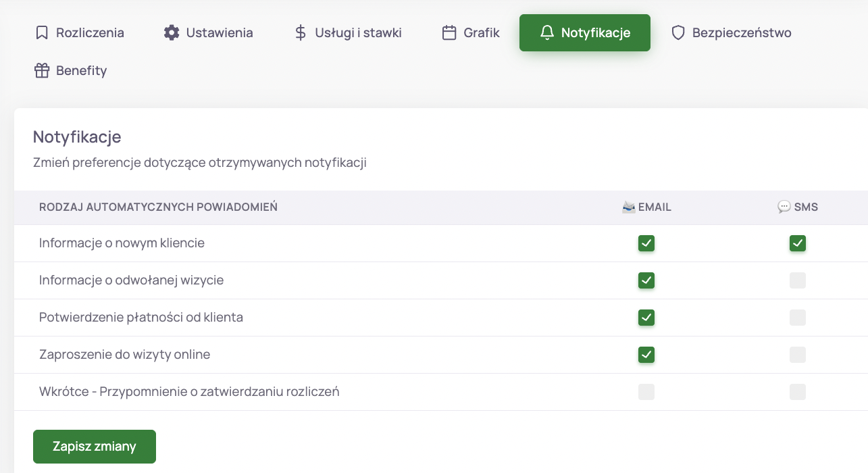Click the gear icon beside Ustawienia
Image resolution: width=868 pixels, height=473 pixels.
tap(172, 32)
